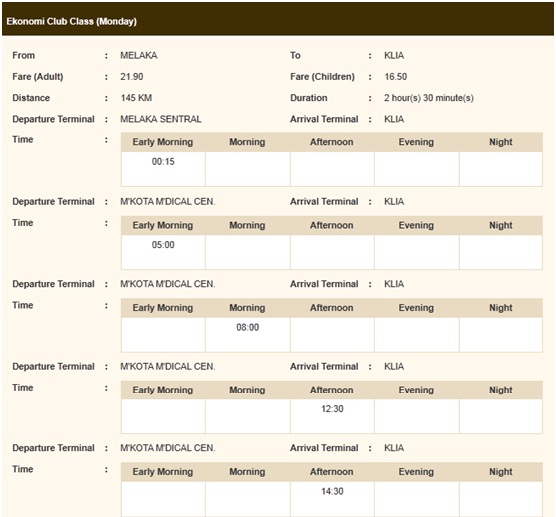Viewport: 556px width, 517px height.
Task: Click the adult fare 21.90
Action: point(132,77)
